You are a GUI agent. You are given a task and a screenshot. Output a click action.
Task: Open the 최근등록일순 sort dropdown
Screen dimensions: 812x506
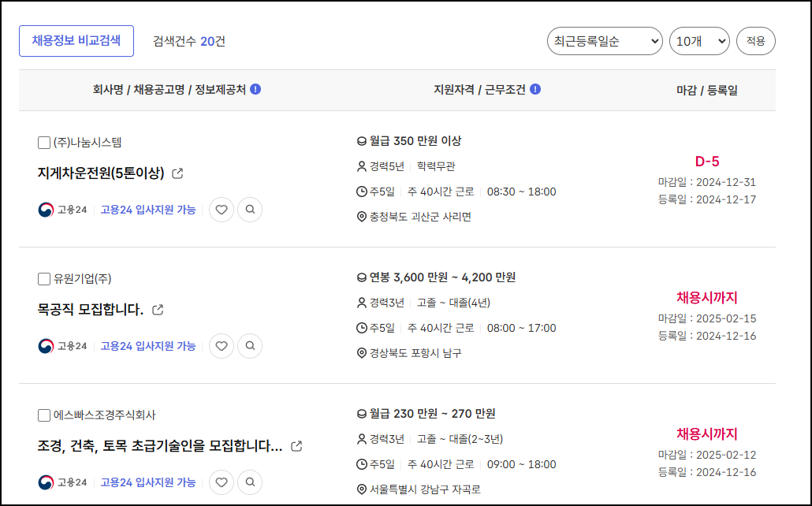point(604,40)
